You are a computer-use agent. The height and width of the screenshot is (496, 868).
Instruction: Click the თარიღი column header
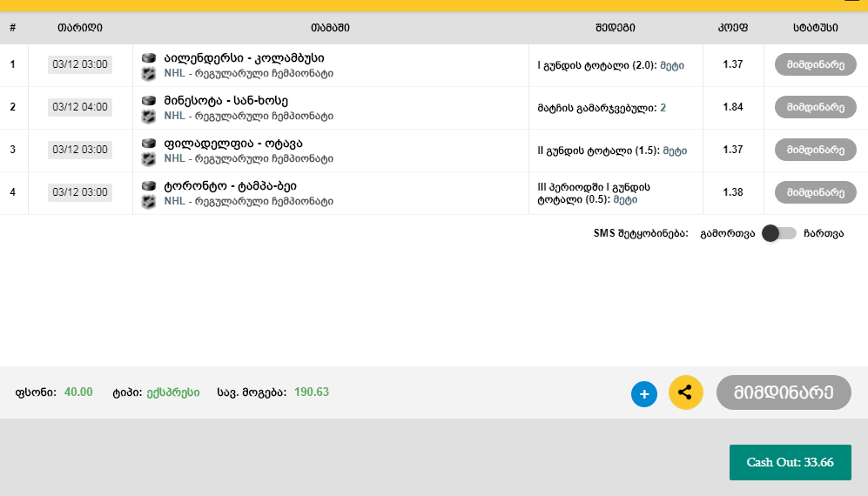(x=80, y=28)
